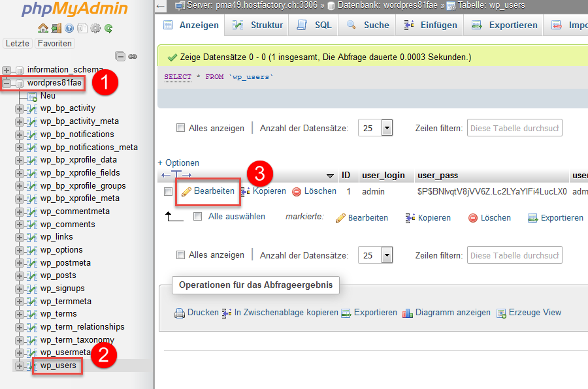Click the user_pass hash value cell
The image size is (588, 389).
(492, 191)
